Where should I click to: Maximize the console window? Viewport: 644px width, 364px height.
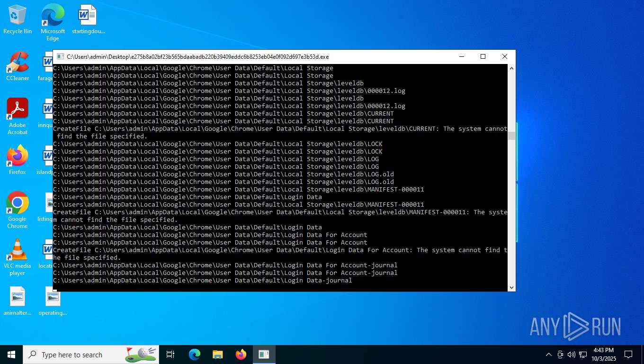(x=483, y=56)
